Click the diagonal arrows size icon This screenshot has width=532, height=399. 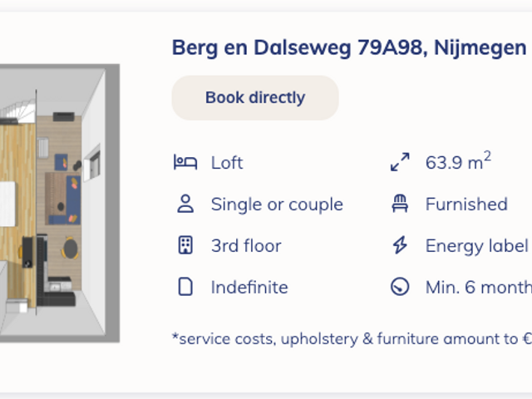click(400, 163)
